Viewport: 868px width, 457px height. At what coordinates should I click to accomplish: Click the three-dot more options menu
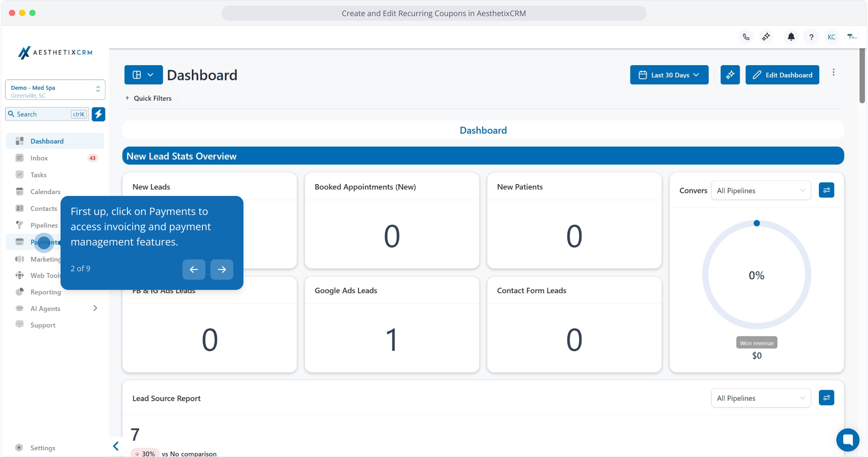pos(833,72)
